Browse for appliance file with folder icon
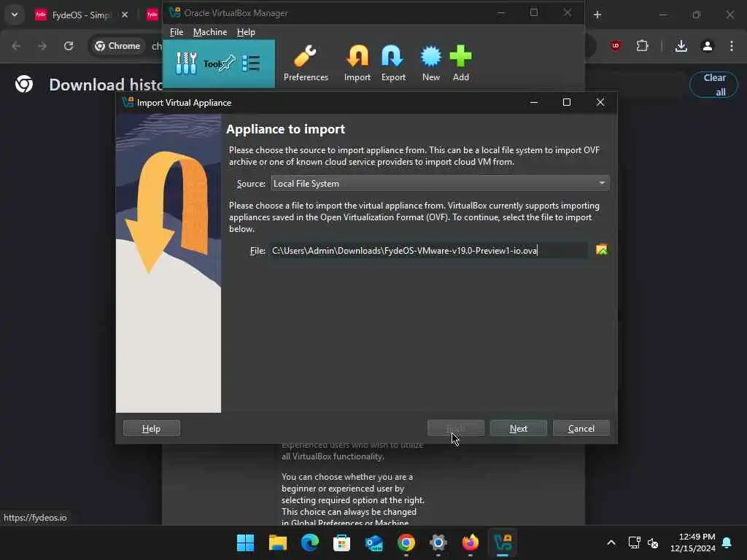 (x=601, y=250)
